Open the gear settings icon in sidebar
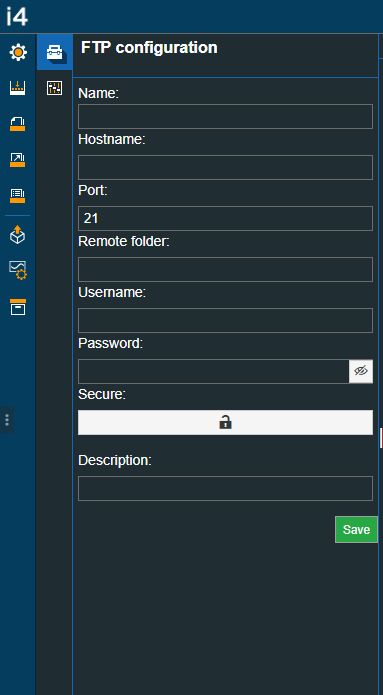383x695 pixels. click(x=18, y=53)
